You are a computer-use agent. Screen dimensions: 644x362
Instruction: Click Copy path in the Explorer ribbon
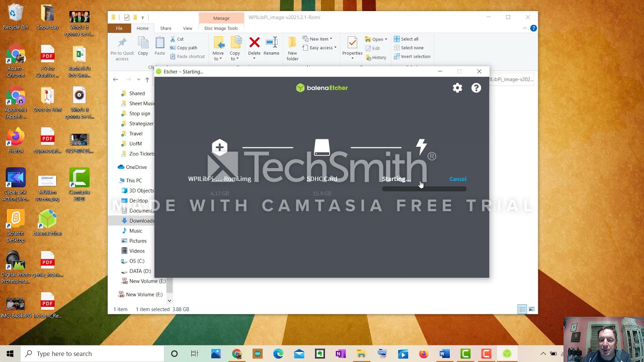click(184, 48)
